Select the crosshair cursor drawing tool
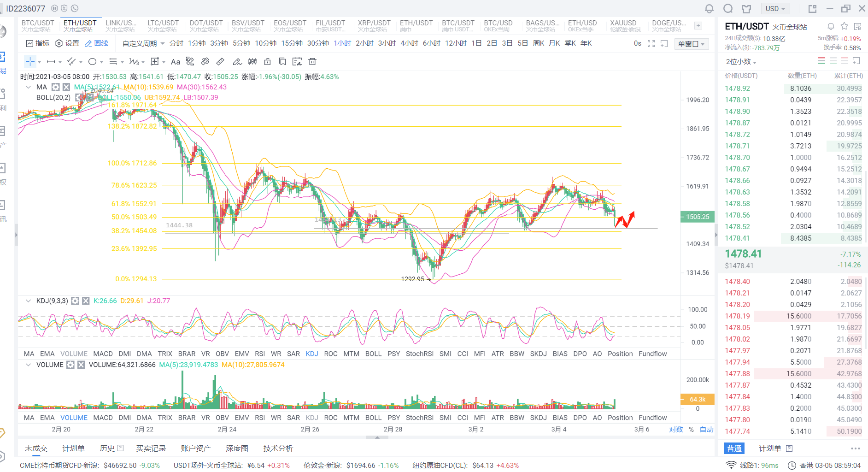This screenshot has height=472, width=868. pyautogui.click(x=30, y=61)
